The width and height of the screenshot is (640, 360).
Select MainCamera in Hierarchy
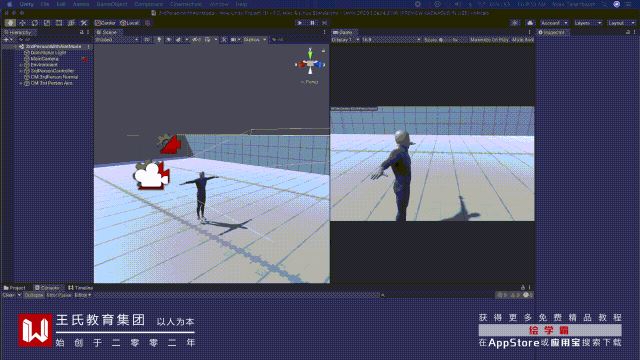tap(44, 59)
